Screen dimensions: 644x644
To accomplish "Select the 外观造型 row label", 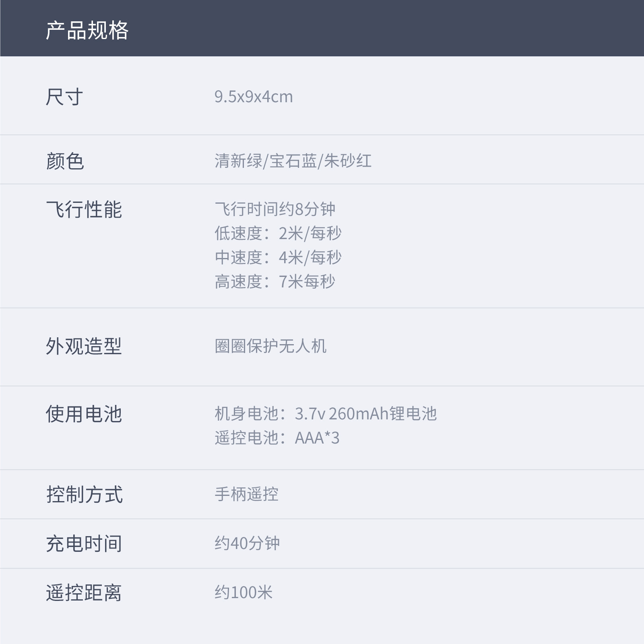I will (x=84, y=346).
